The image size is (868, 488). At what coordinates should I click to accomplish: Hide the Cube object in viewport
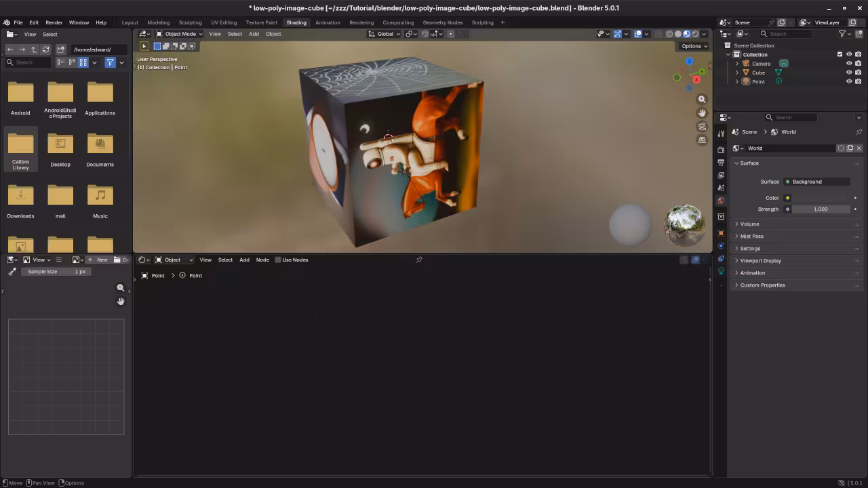click(849, 73)
